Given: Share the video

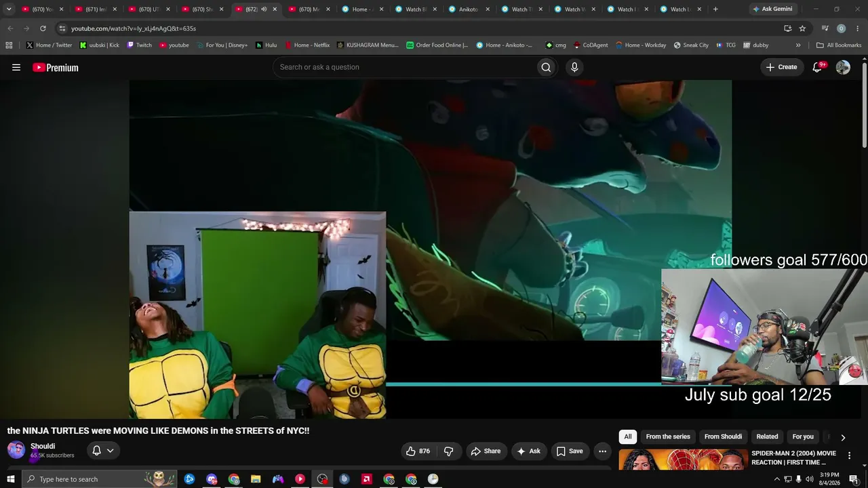Looking at the screenshot, I should [x=486, y=451].
